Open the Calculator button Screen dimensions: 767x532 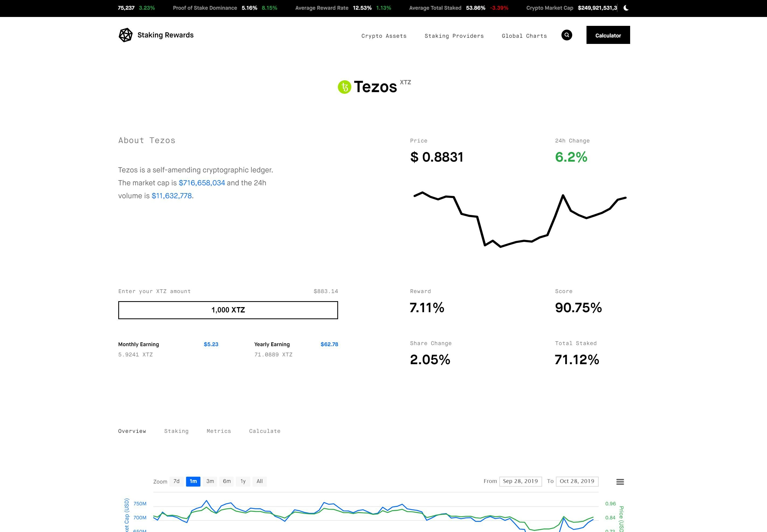pyautogui.click(x=608, y=35)
